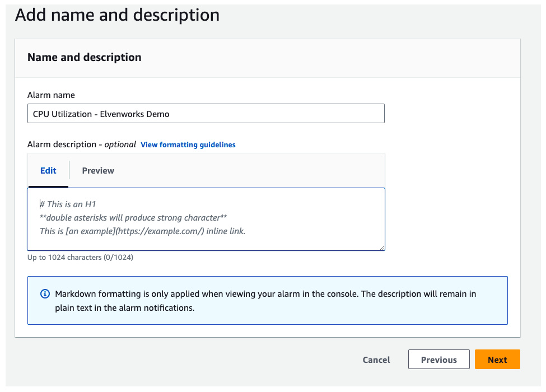Click the 'Alarm description - optional' label
This screenshot has width=546, height=392.
[x=81, y=144]
